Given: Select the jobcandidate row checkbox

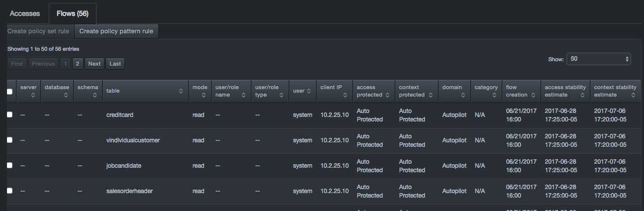Looking at the screenshot, I should (9, 166).
